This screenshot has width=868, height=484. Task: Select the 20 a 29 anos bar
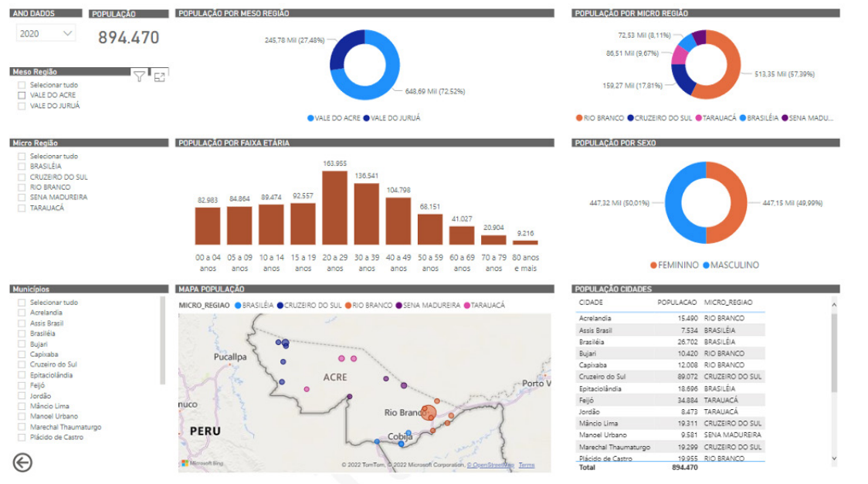coord(334,207)
